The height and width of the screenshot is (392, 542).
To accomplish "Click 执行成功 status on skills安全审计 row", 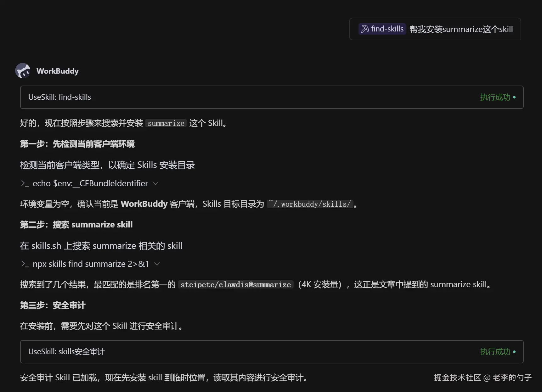I will pyautogui.click(x=495, y=352).
